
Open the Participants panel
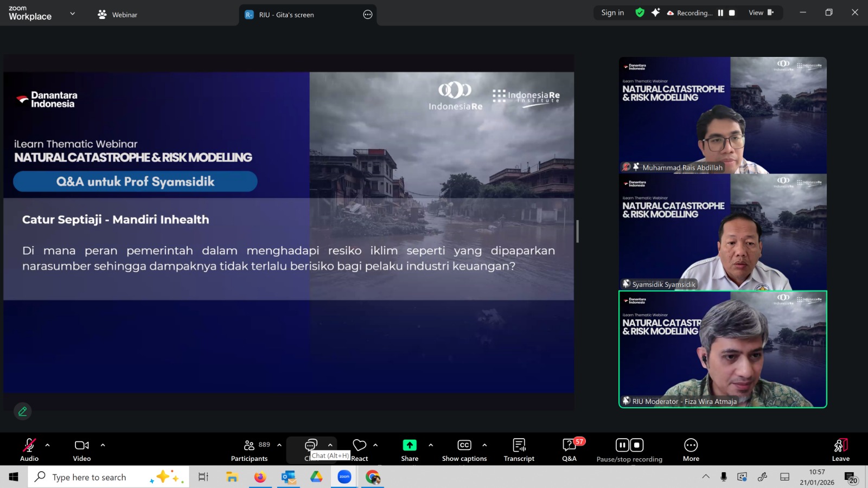(x=249, y=450)
